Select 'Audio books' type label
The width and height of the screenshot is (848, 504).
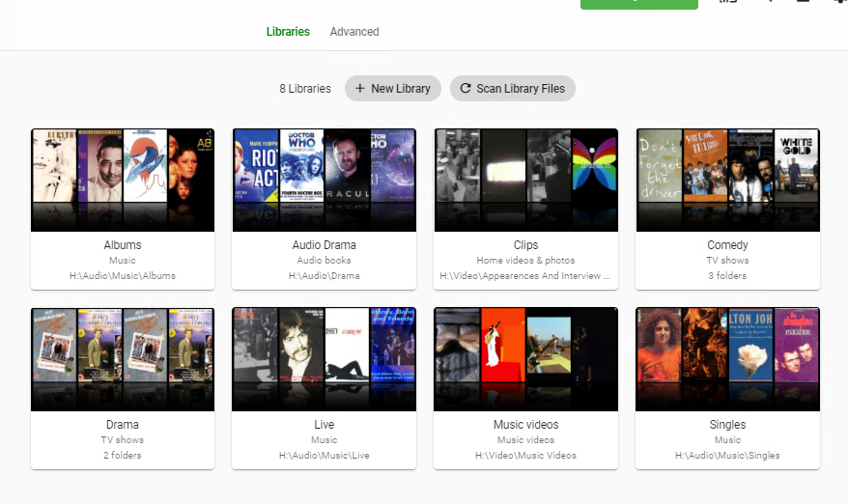[x=325, y=261]
